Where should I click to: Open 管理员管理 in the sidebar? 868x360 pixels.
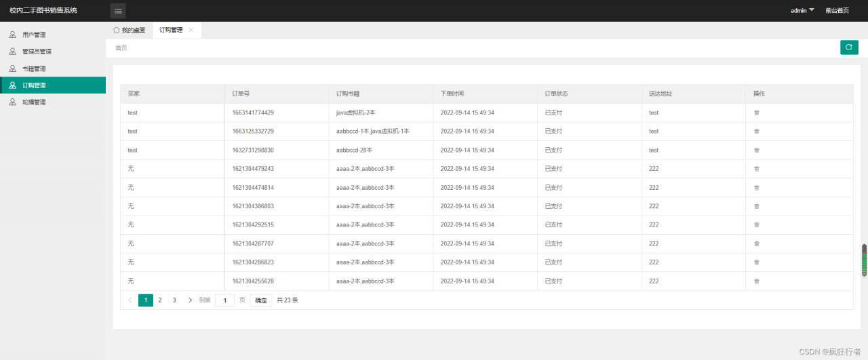point(53,52)
